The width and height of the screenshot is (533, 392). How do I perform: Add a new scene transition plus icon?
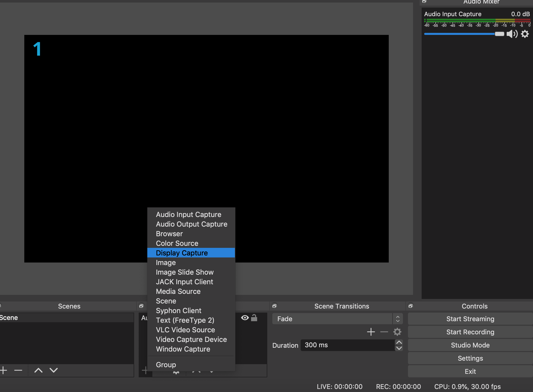(371, 332)
